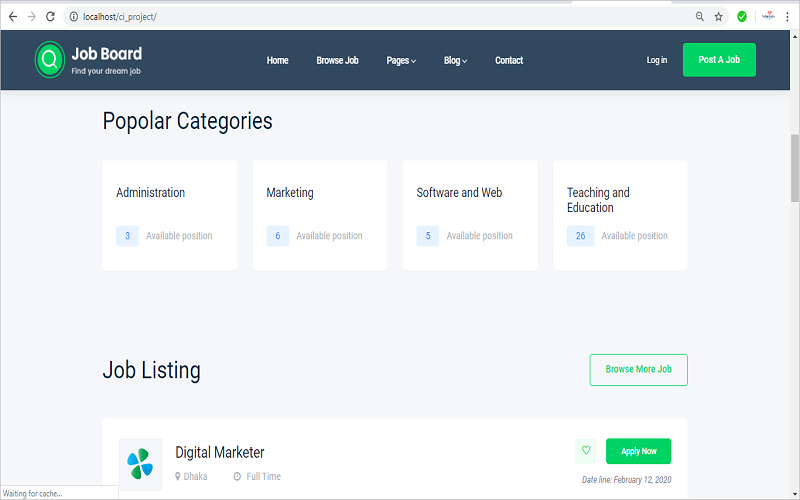The image size is (800, 500).
Task: Go to Browse Job in navigation
Action: coord(337,60)
